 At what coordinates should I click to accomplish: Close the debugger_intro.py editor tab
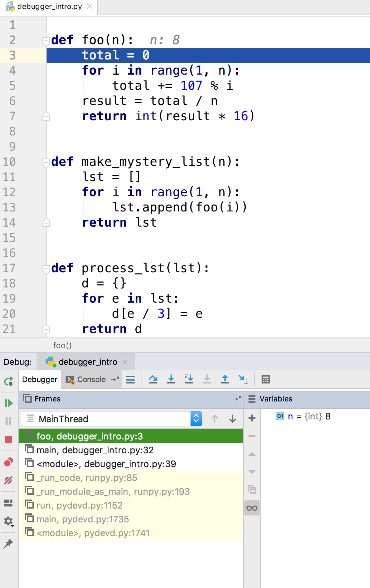click(x=90, y=6)
